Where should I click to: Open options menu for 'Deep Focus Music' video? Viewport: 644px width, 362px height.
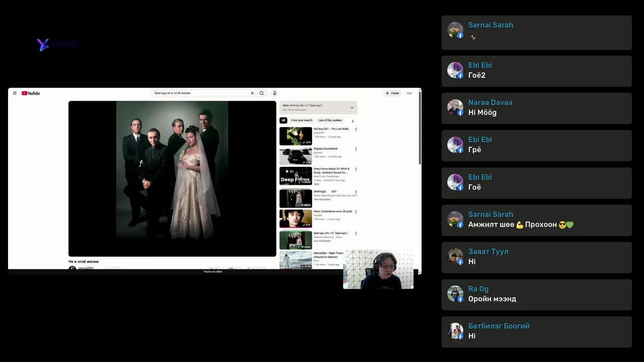(x=356, y=169)
